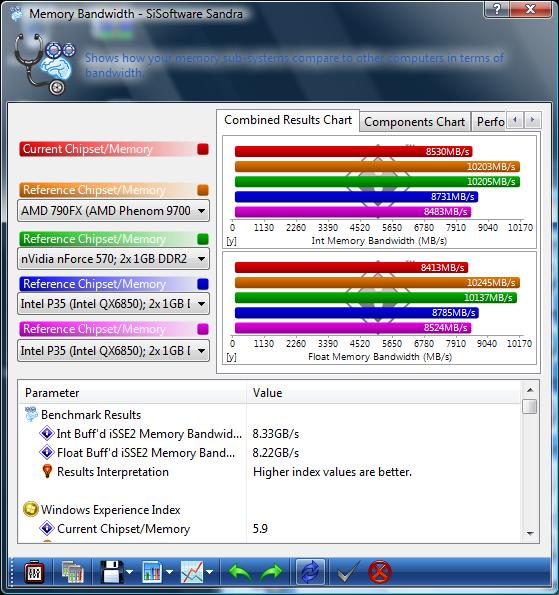Toggle the blue Reference Chipset/Memory color box

pyautogui.click(x=203, y=284)
